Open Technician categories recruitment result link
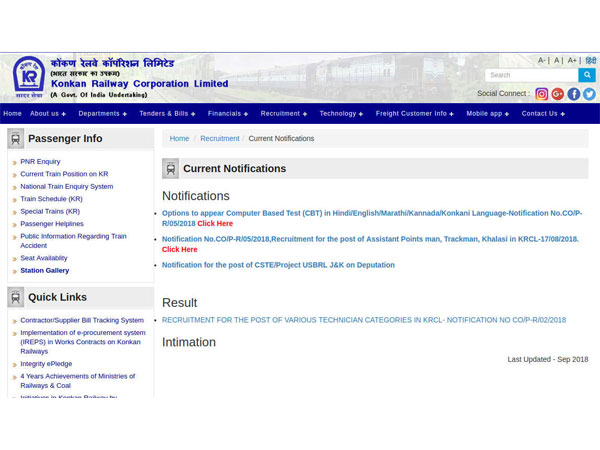 pyautogui.click(x=364, y=320)
